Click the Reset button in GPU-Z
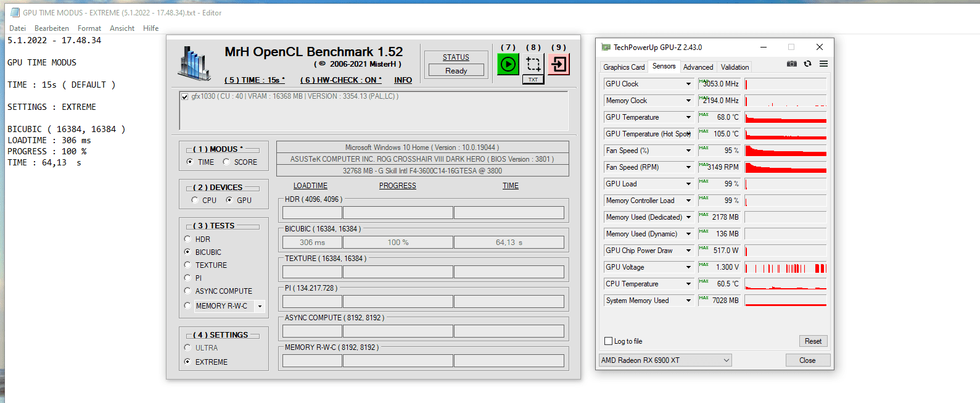Screen dimensions: 980x403 point(813,341)
